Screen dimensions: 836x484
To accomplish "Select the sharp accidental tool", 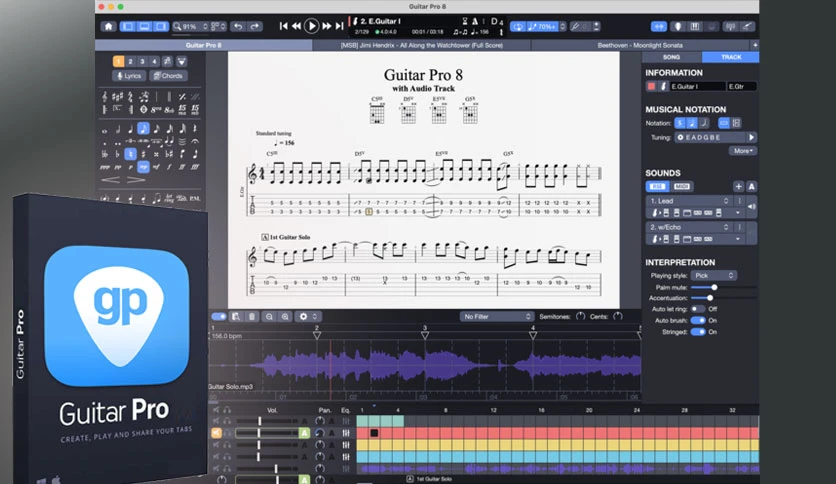I will click(x=143, y=154).
